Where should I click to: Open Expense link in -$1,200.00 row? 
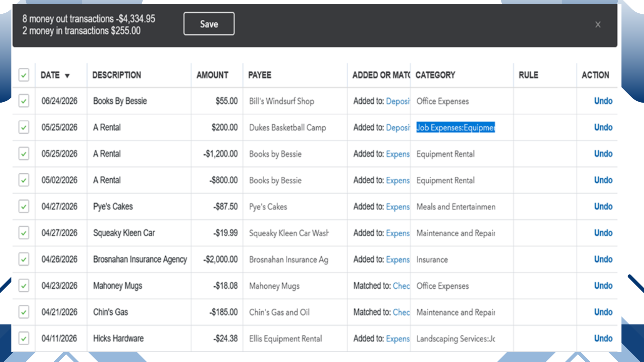tap(398, 154)
